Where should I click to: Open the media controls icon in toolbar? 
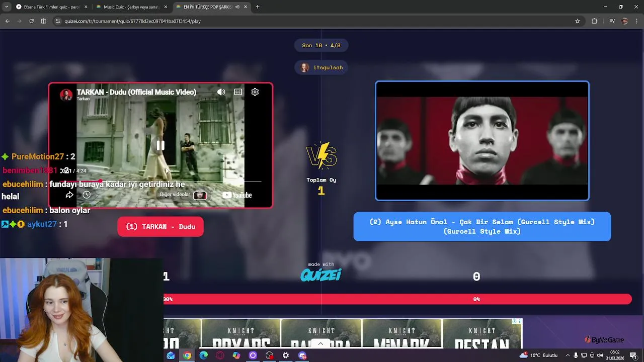[x=612, y=21]
